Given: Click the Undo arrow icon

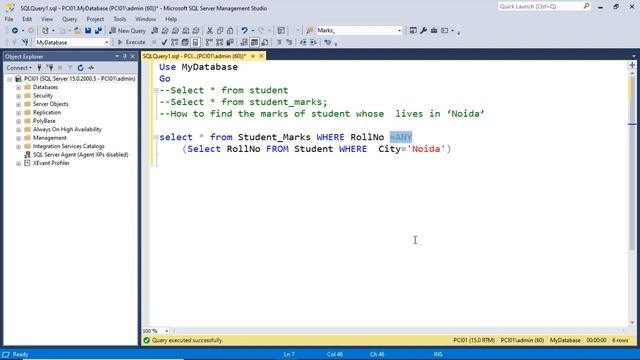Looking at the screenshot, I should tap(244, 31).
